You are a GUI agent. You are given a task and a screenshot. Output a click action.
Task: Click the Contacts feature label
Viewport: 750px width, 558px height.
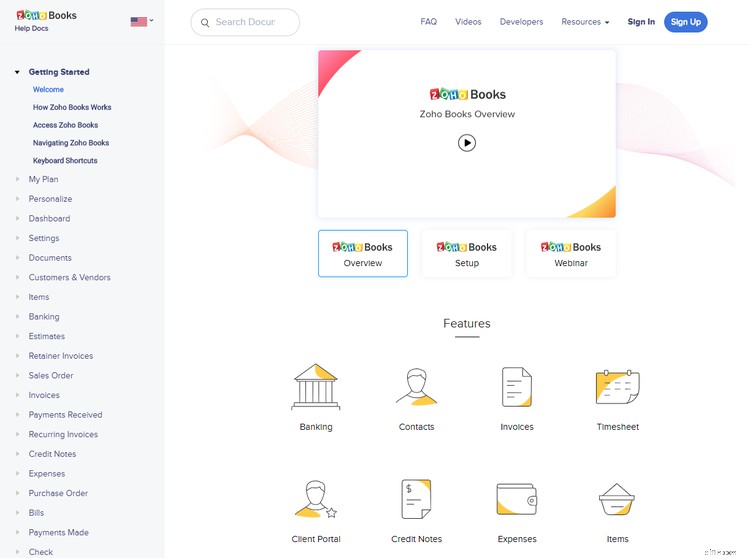point(416,427)
